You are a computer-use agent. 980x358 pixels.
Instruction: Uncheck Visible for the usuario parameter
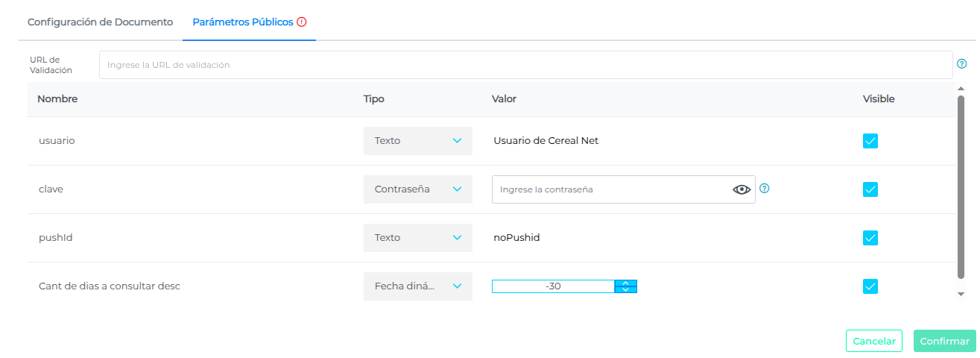pos(870,141)
